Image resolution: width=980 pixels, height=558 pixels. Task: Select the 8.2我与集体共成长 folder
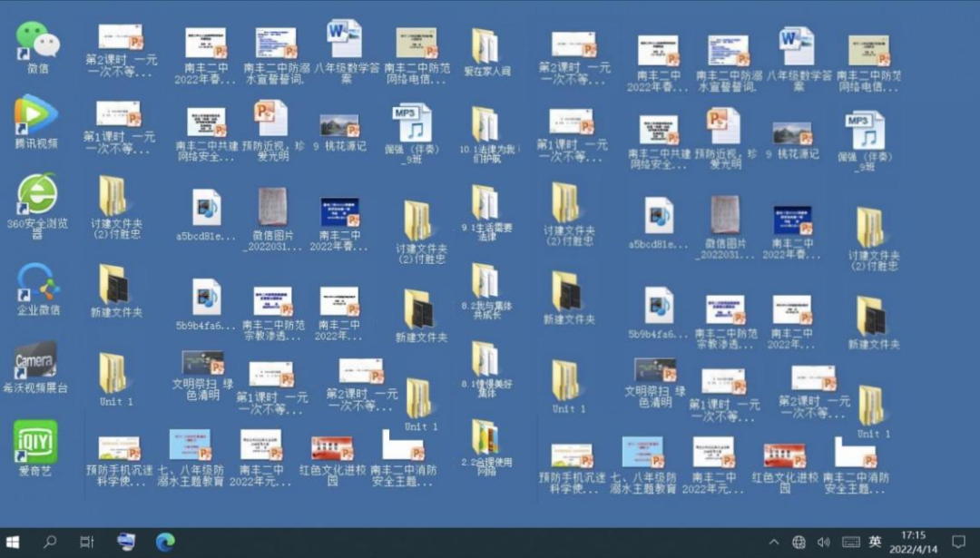pos(485,282)
